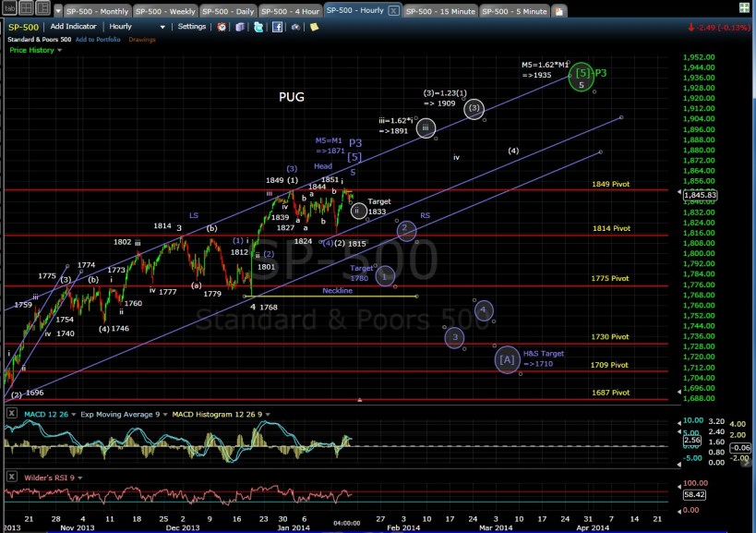Click the '1775 Pivot' label
This screenshot has height=533, width=756.
click(610, 279)
